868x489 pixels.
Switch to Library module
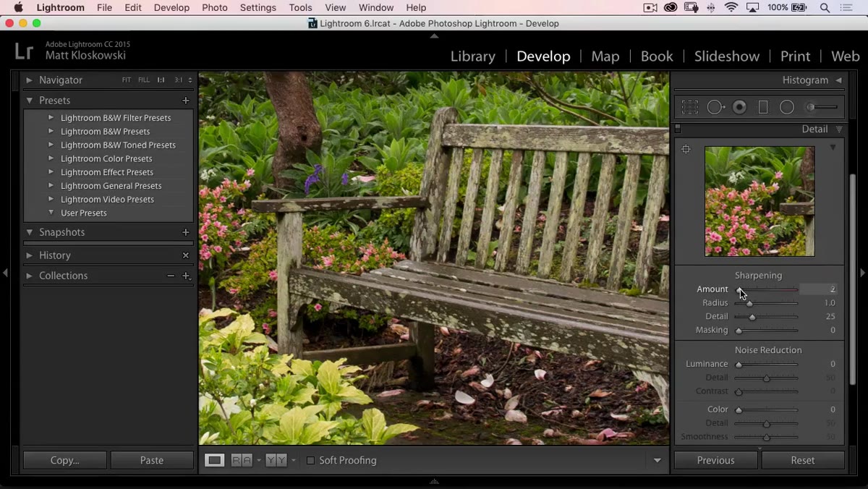[473, 56]
